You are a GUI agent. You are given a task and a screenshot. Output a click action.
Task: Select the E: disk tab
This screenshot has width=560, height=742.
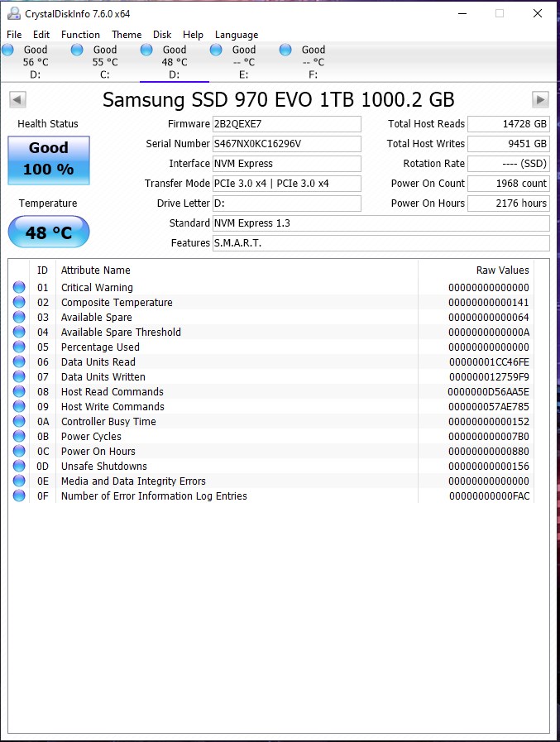click(x=244, y=62)
